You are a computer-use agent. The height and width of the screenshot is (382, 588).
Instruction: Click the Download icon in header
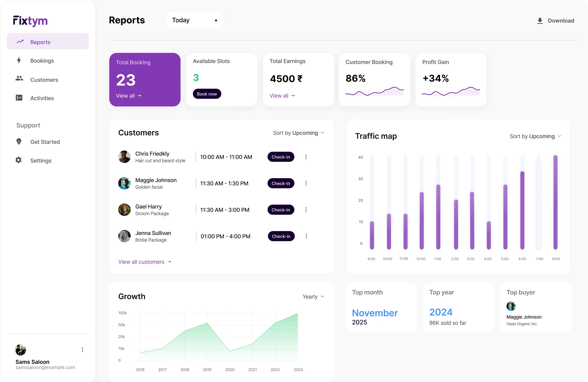[540, 21]
